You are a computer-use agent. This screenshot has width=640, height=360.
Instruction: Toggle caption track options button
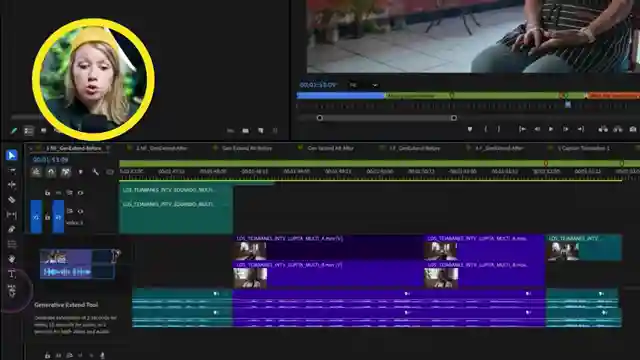[109, 172]
